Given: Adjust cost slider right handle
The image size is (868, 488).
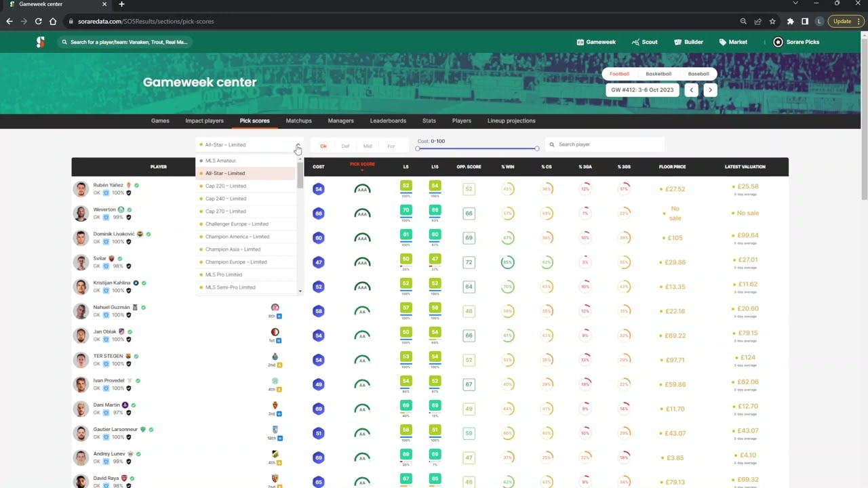Looking at the screenshot, I should pyautogui.click(x=536, y=148).
